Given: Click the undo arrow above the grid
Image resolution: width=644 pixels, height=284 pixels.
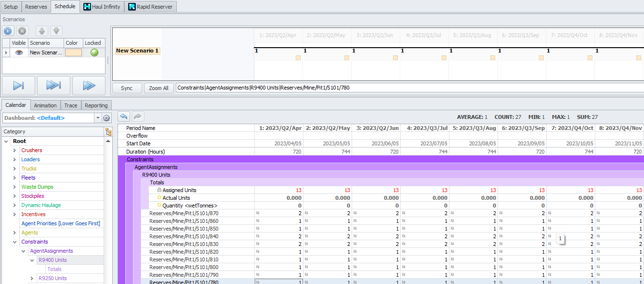Looking at the screenshot, I should (124, 116).
